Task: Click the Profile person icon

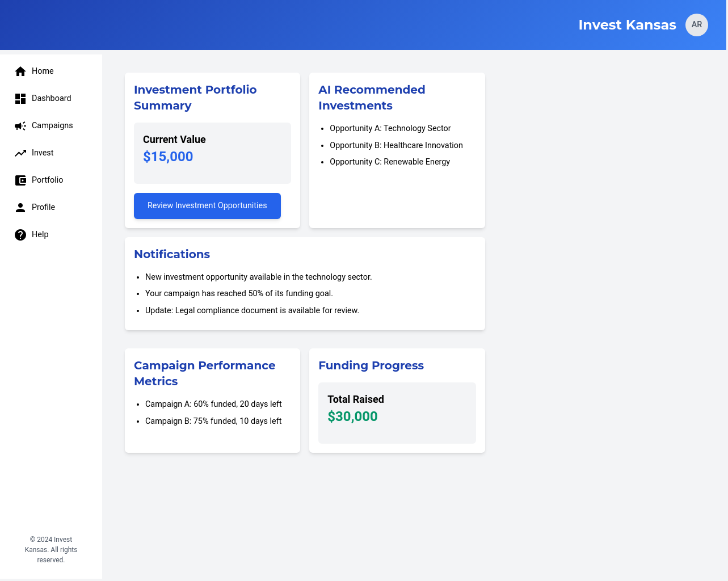Action: pyautogui.click(x=20, y=208)
